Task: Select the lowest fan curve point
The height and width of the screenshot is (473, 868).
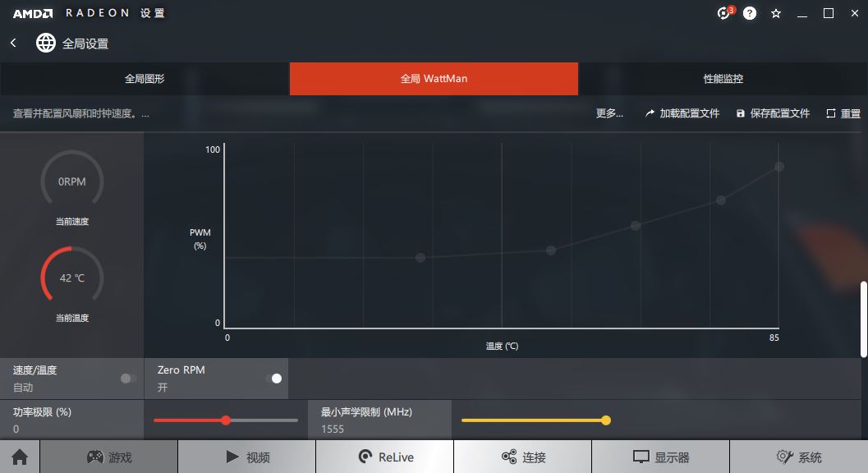Action: tap(420, 258)
